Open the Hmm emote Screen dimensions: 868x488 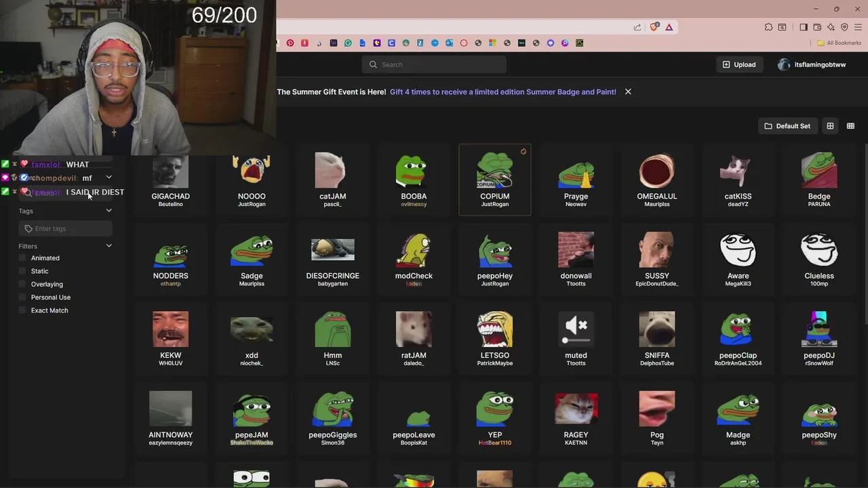332,339
